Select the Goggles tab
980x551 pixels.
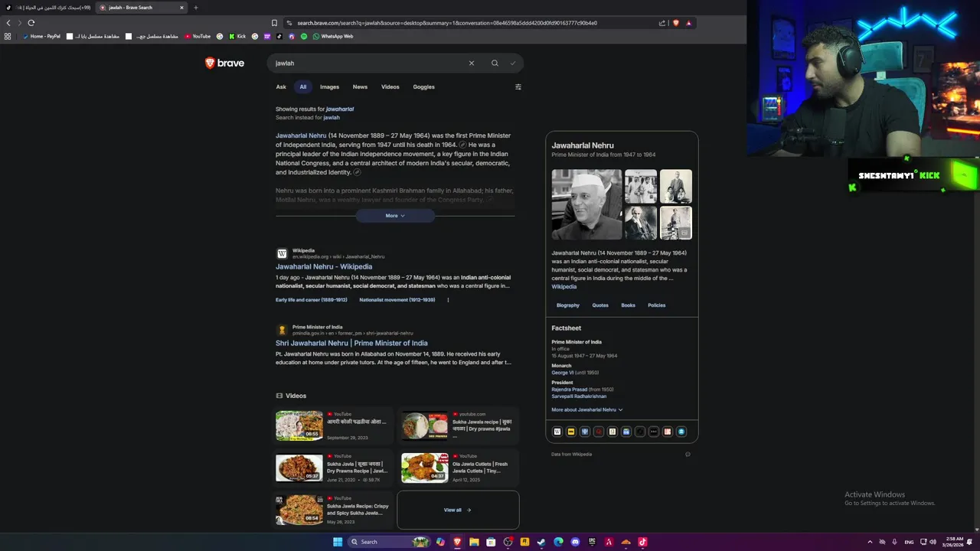423,87
